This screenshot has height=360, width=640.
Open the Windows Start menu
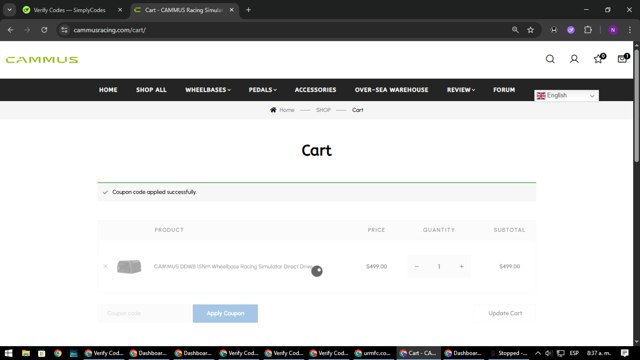point(9,353)
